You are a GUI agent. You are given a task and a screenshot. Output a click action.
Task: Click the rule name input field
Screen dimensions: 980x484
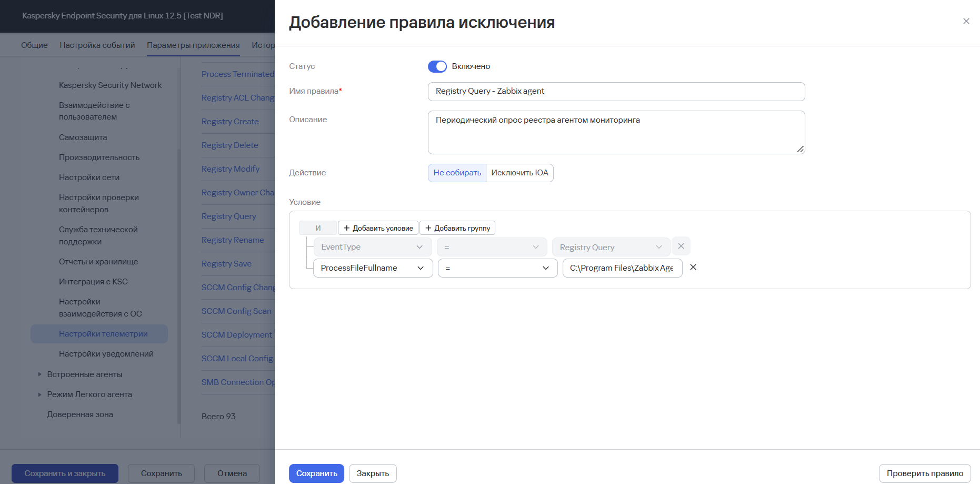[616, 91]
